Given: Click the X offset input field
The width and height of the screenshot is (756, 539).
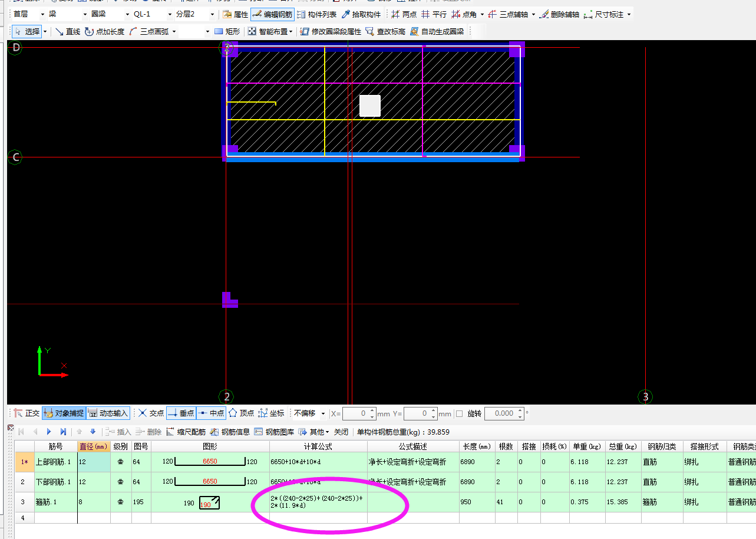Looking at the screenshot, I should pos(356,413).
